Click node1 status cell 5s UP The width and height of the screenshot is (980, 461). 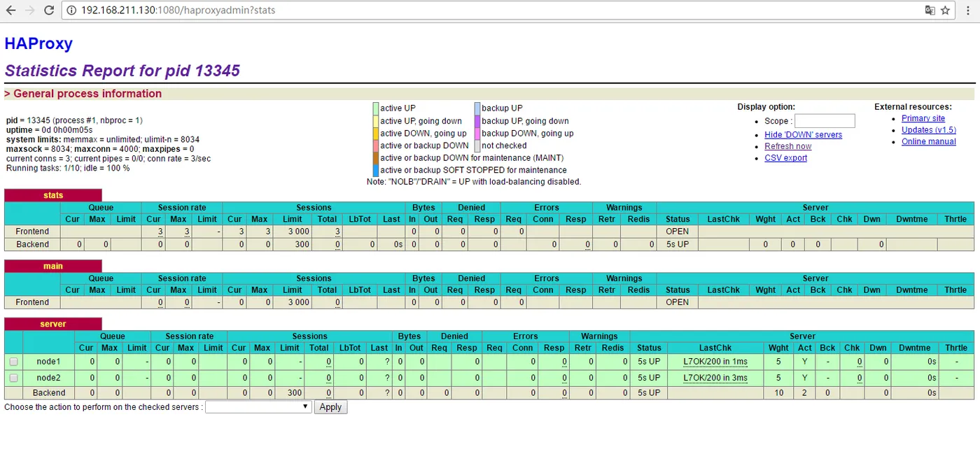(649, 362)
